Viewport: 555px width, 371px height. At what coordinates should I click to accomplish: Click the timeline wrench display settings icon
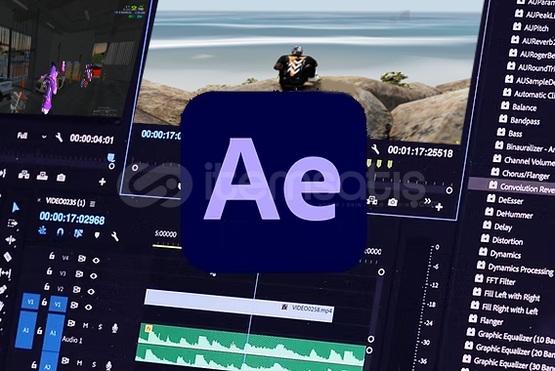pos(115,236)
